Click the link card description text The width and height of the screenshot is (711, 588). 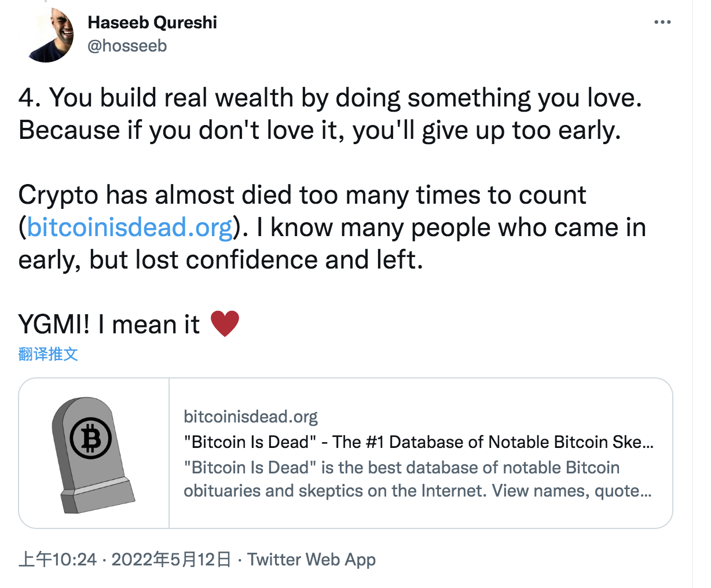417,479
